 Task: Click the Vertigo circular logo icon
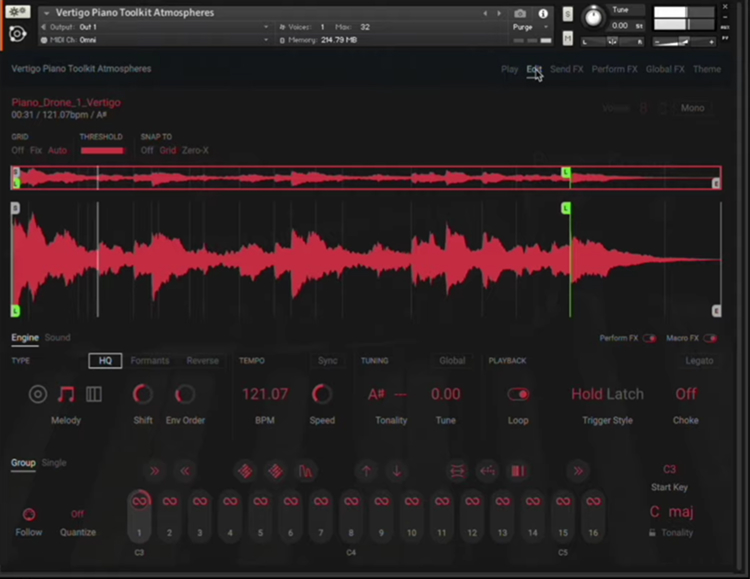(18, 34)
